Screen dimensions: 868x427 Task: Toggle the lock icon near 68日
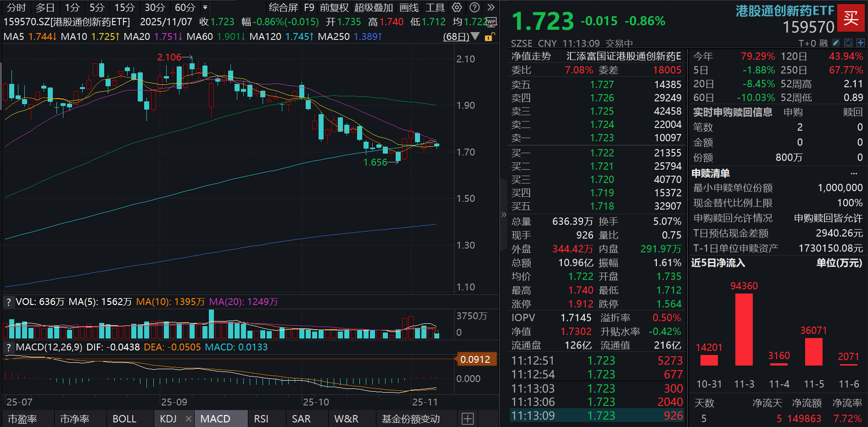(488, 38)
